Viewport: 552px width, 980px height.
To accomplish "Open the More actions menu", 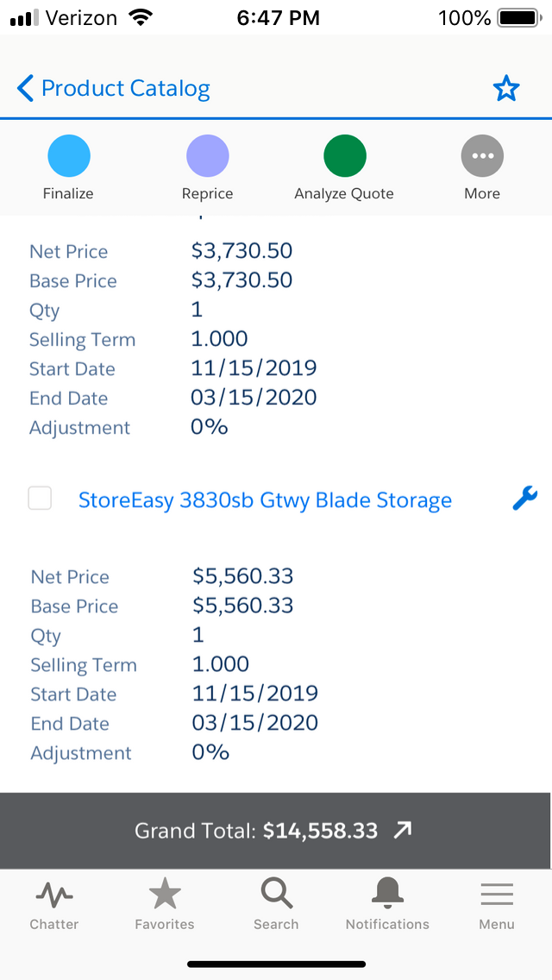I will click(x=482, y=155).
